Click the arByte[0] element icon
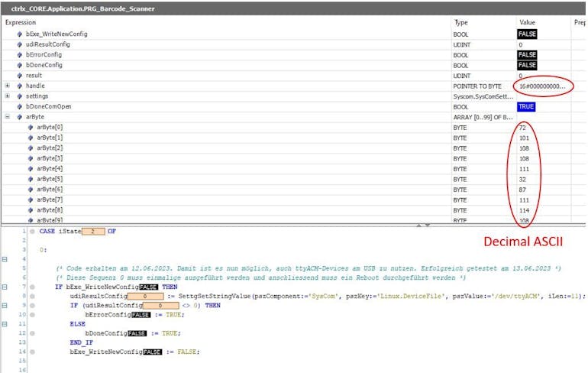 coord(31,127)
